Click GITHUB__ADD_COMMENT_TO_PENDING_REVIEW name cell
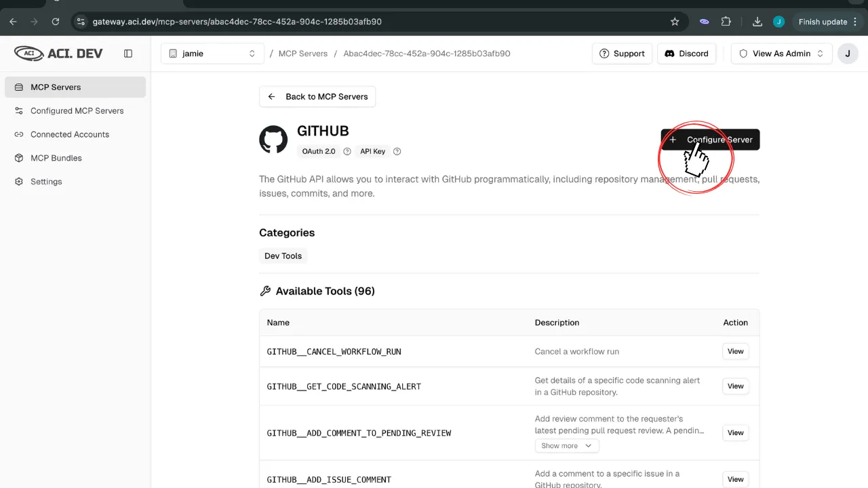The image size is (868, 488). click(x=359, y=432)
